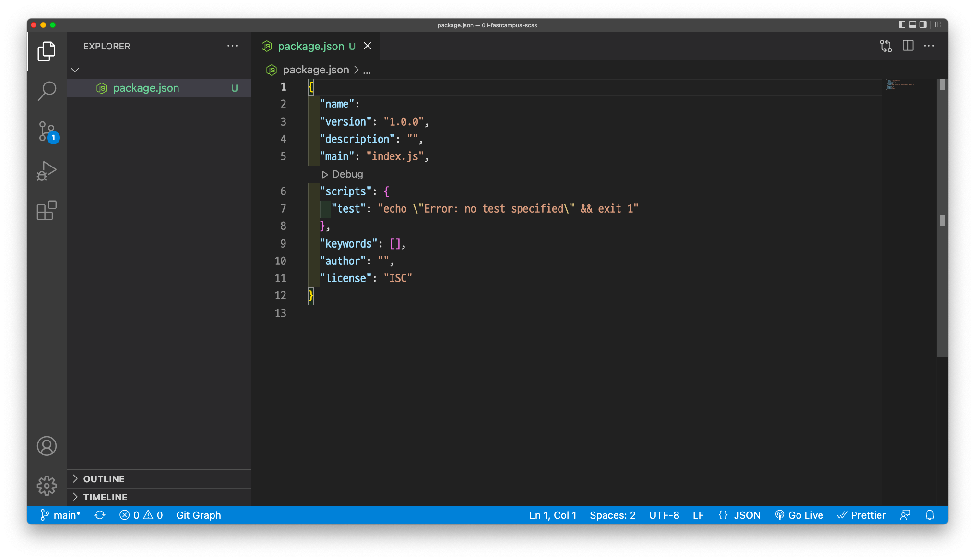Viewport: 975px width, 560px height.
Task: Expand the TIMELINE section
Action: [x=105, y=497]
